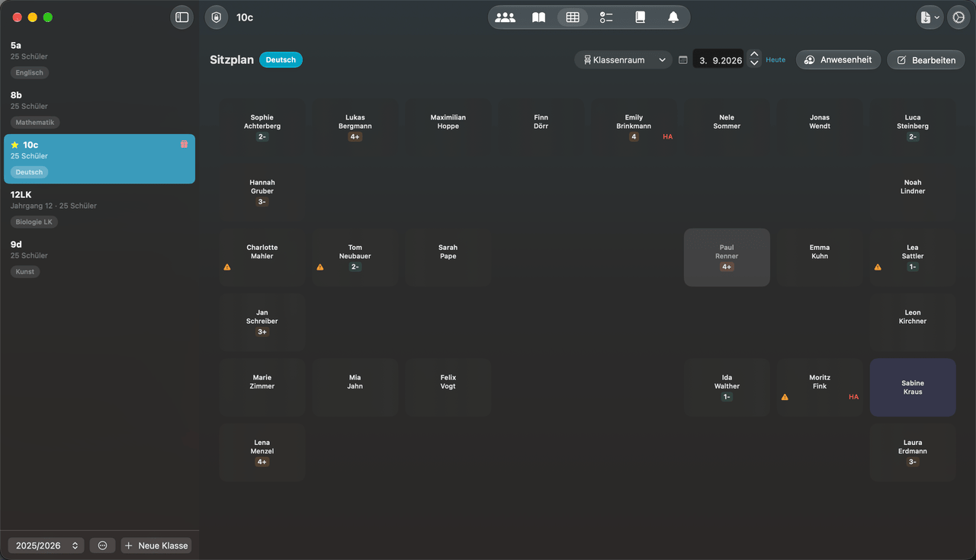Screen dimensions: 976x560
Task: Click the HA marker on Moritz Fink's seat
Action: [854, 397]
